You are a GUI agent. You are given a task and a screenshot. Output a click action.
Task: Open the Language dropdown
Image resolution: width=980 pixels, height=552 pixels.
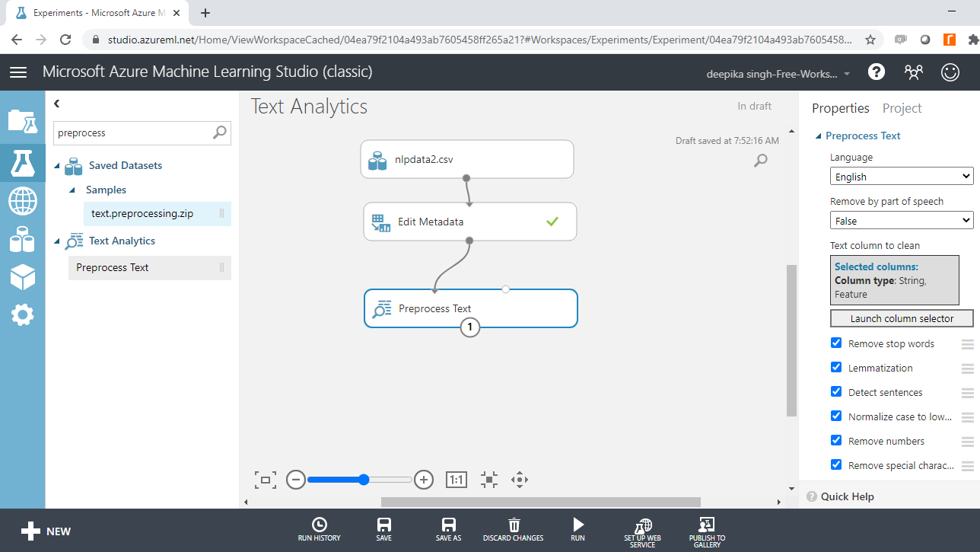902,177
